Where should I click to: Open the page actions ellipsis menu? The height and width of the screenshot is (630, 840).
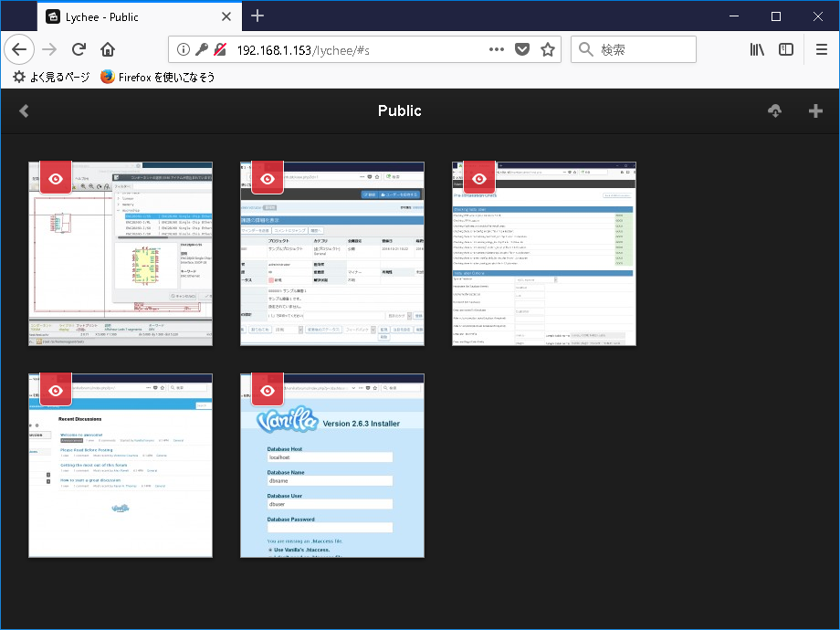coord(496,49)
